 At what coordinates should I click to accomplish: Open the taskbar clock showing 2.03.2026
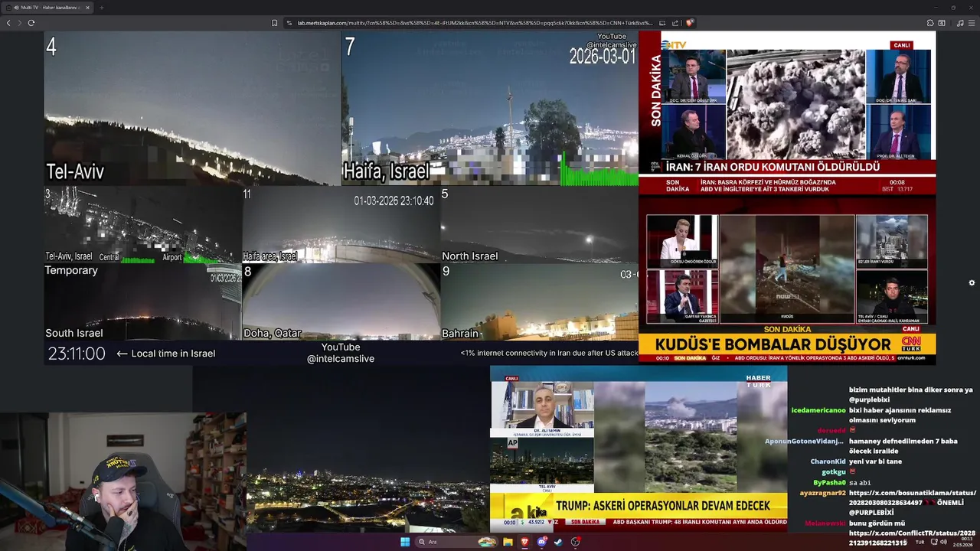pyautogui.click(x=963, y=542)
